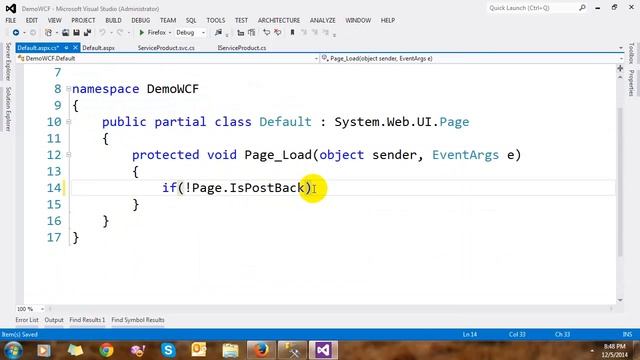The width and height of the screenshot is (640, 360).
Task: Click the Redo toolbar icon
Action: point(120,32)
